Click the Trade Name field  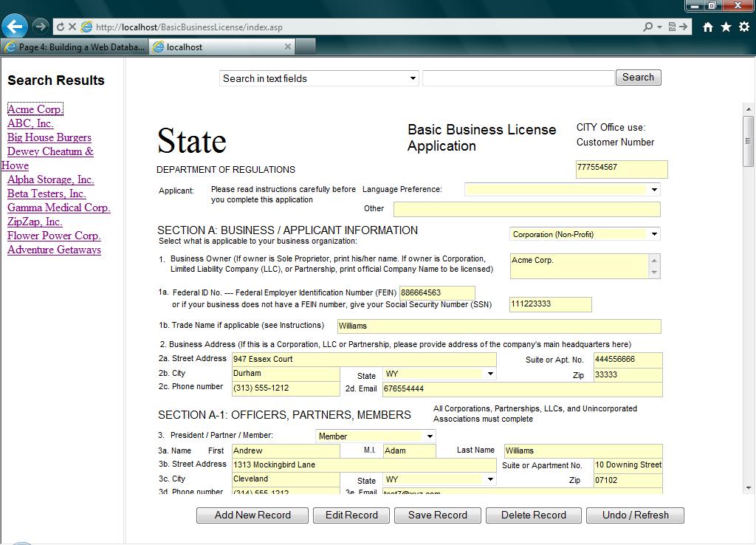499,326
